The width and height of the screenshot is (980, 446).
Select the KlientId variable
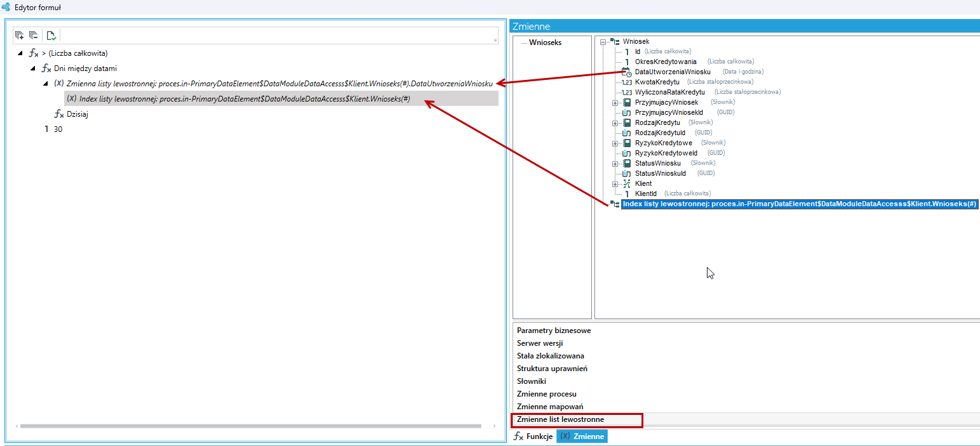(x=646, y=193)
